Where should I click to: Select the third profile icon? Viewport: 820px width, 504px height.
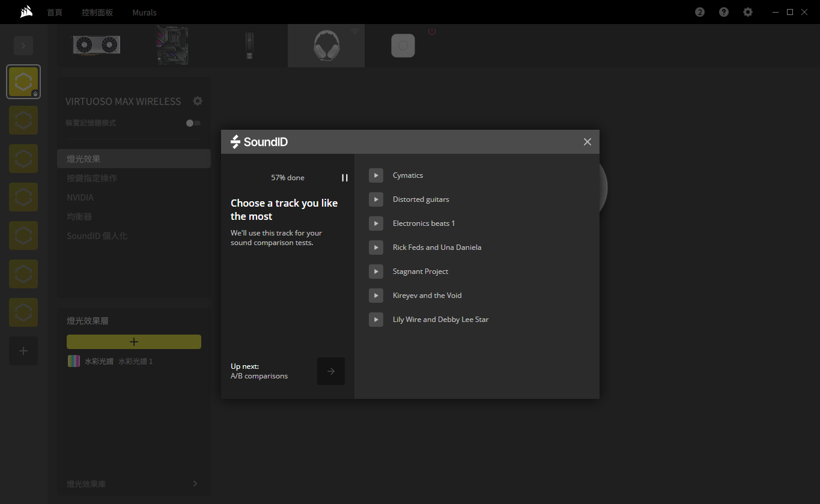point(23,159)
